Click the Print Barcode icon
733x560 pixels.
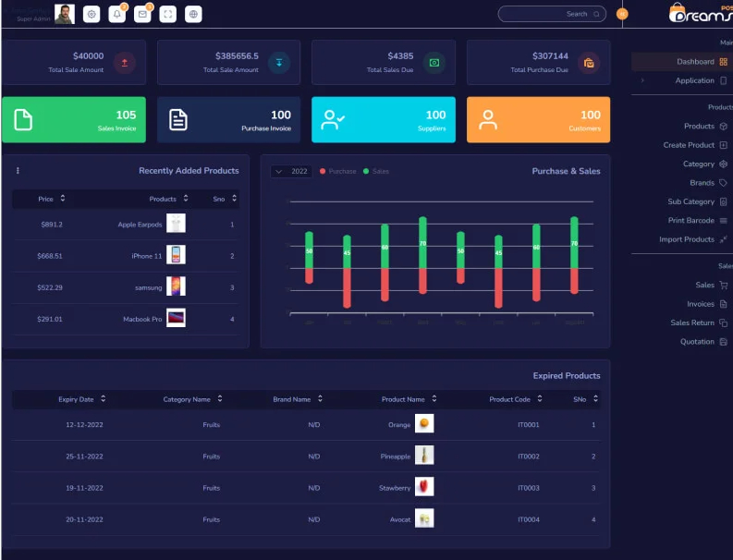[x=723, y=220]
